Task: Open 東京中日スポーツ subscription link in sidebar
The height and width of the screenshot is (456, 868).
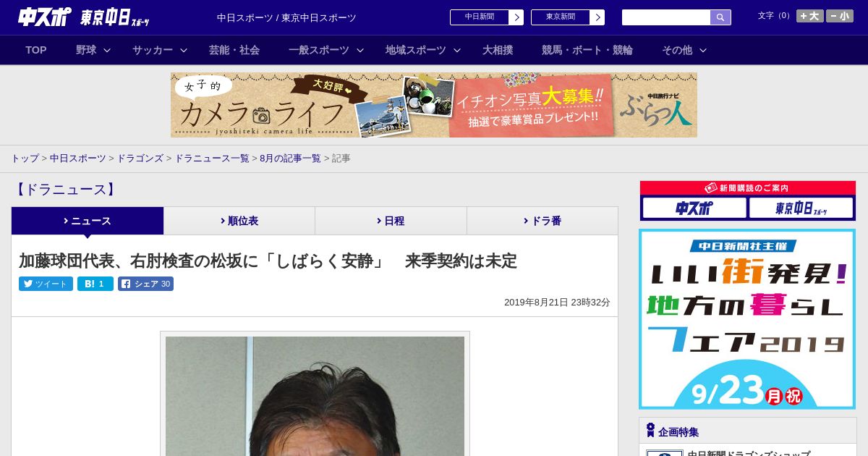Action: pos(801,208)
